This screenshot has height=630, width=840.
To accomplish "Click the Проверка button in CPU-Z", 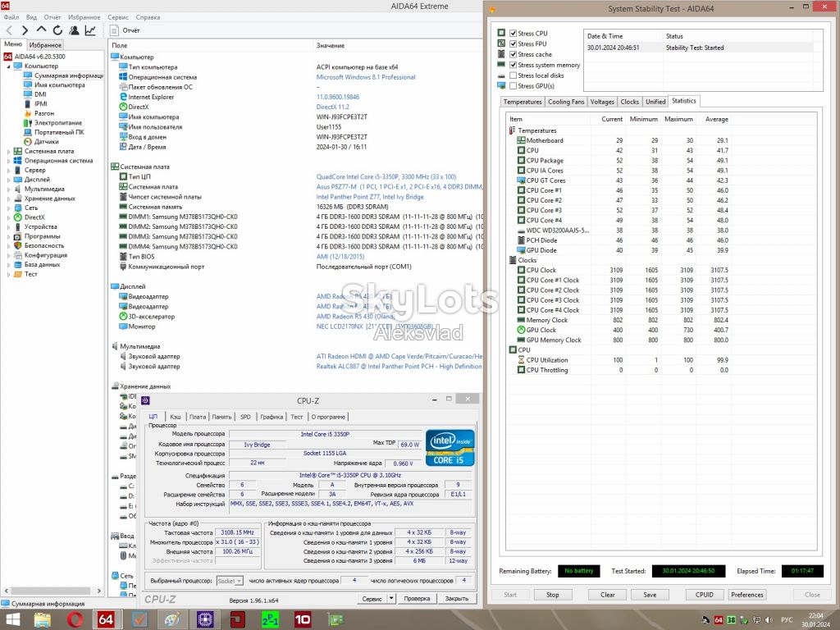I will click(417, 598).
